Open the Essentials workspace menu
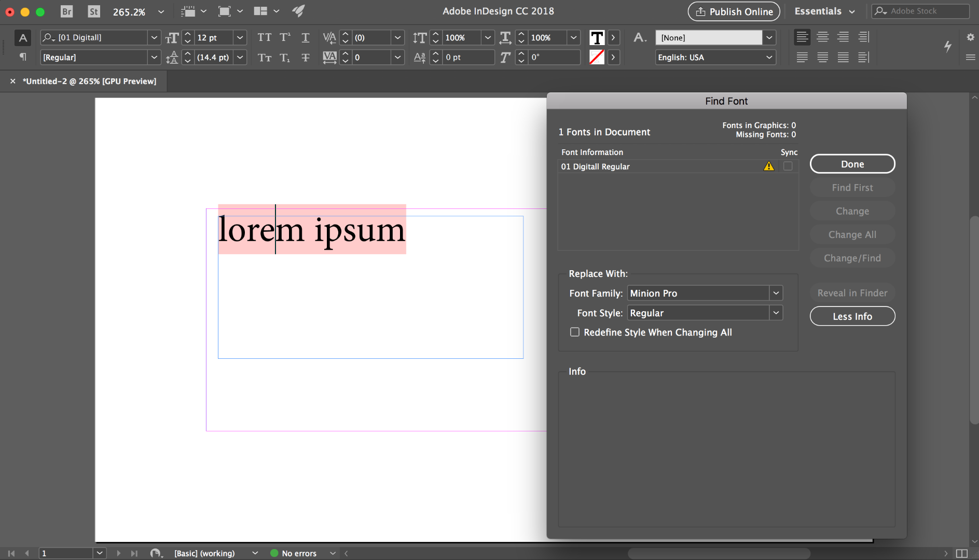The height and width of the screenshot is (560, 979). (824, 11)
